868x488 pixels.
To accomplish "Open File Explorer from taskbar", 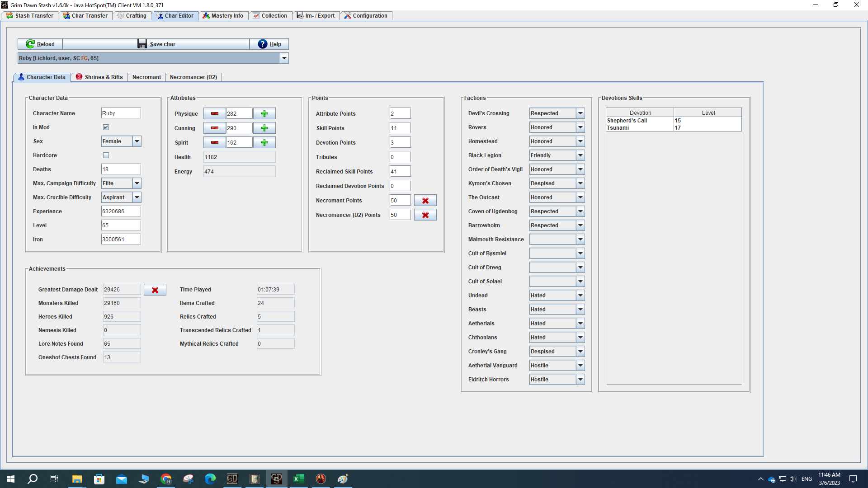I will coord(77,479).
